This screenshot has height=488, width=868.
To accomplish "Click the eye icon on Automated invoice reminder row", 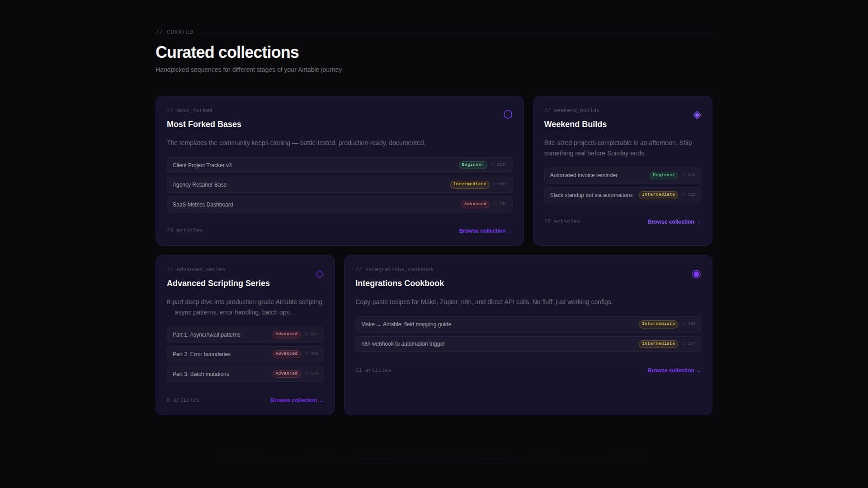I will [684, 175].
